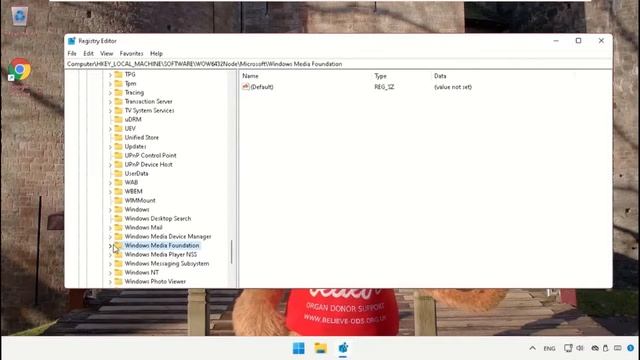Screen dimensions: 640x360
Task: Open Google Chrome desktop shortcut
Action: click(x=19, y=70)
